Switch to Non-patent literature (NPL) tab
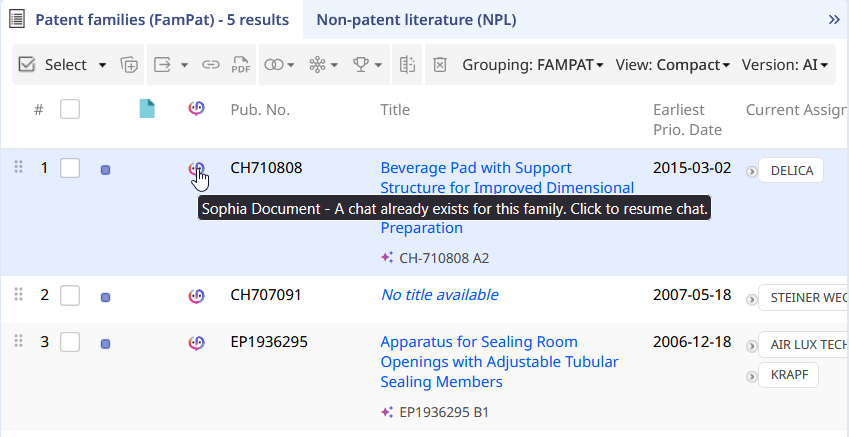This screenshot has width=849, height=437. (416, 20)
